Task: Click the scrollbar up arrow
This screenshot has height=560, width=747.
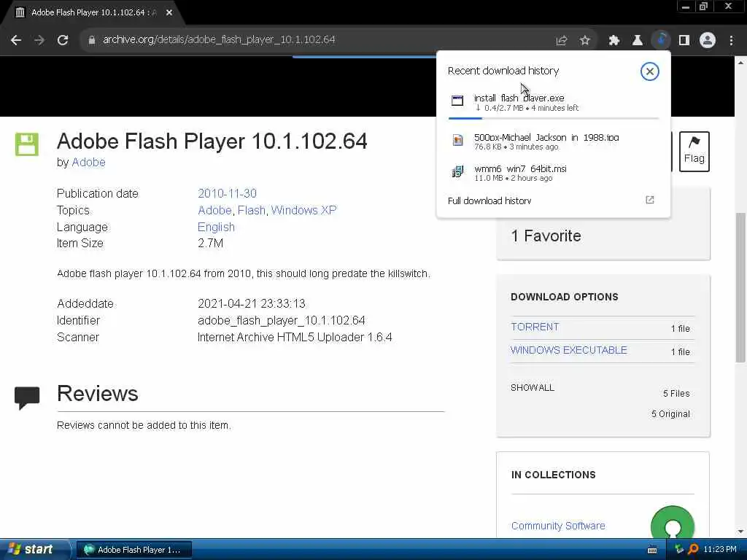Action: pos(741,63)
